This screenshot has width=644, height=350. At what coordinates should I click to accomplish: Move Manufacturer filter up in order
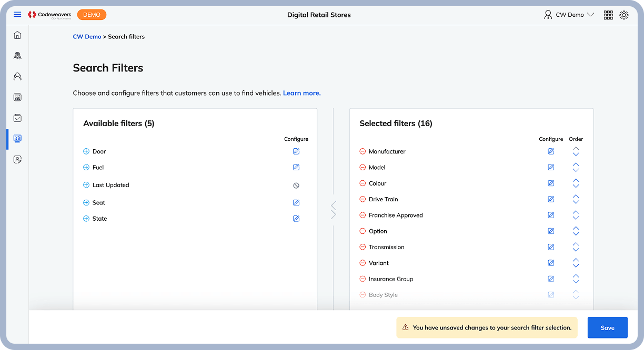[576, 149]
